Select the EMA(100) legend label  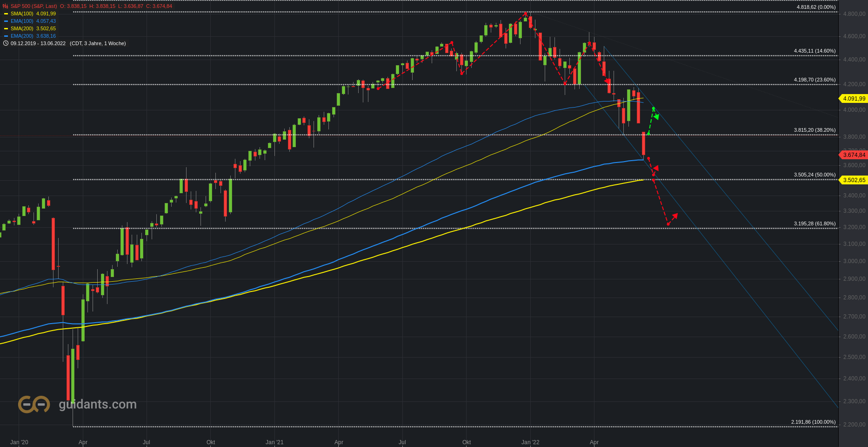tap(22, 21)
